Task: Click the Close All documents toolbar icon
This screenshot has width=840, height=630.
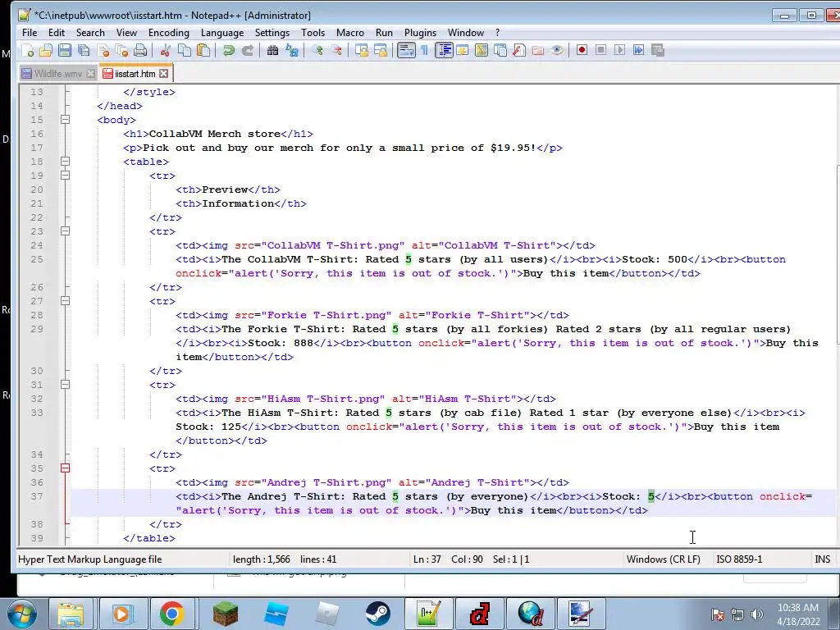Action: click(x=122, y=50)
